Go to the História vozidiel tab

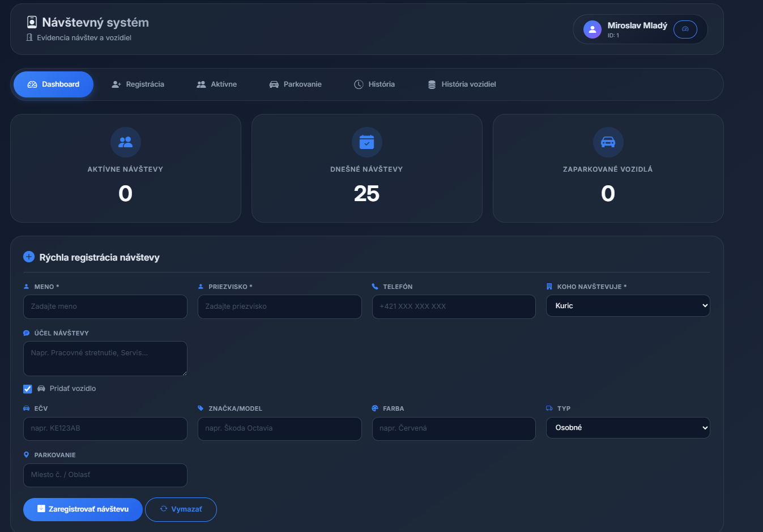462,84
